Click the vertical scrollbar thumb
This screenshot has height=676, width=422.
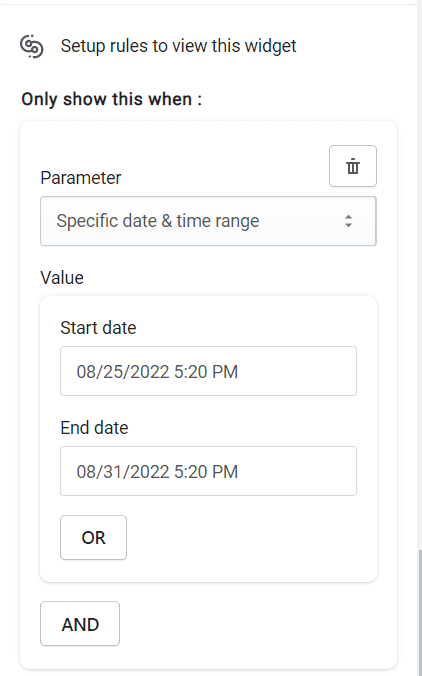(419, 612)
